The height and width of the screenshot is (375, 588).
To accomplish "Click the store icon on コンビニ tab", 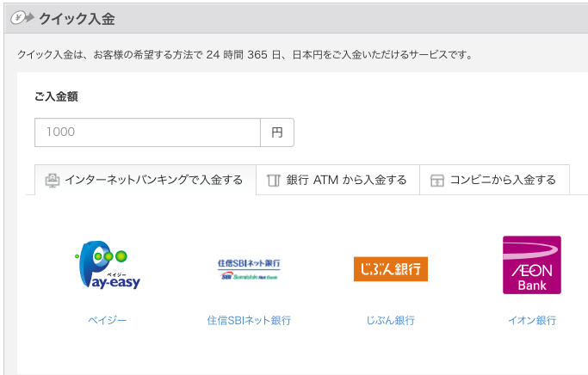I will pyautogui.click(x=436, y=181).
